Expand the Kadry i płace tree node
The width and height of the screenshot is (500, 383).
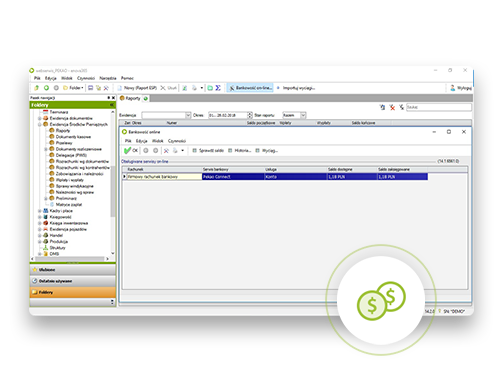pyautogui.click(x=40, y=211)
